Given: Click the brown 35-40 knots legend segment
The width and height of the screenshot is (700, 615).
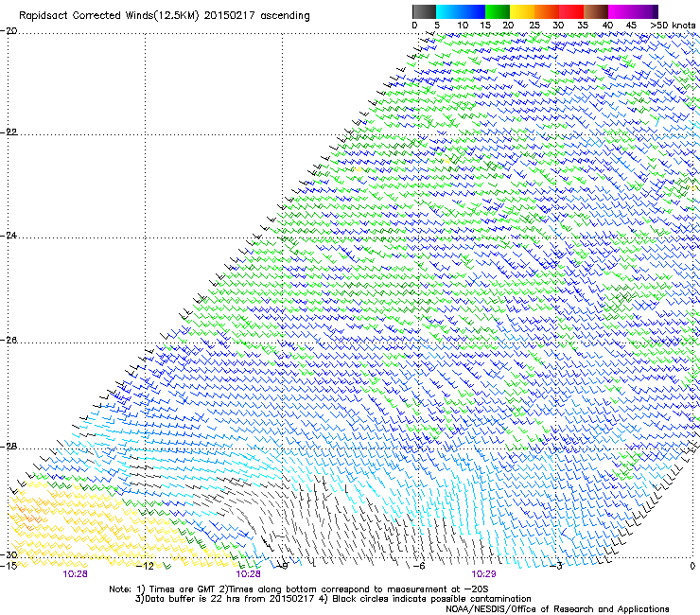Looking at the screenshot, I should [596, 11].
